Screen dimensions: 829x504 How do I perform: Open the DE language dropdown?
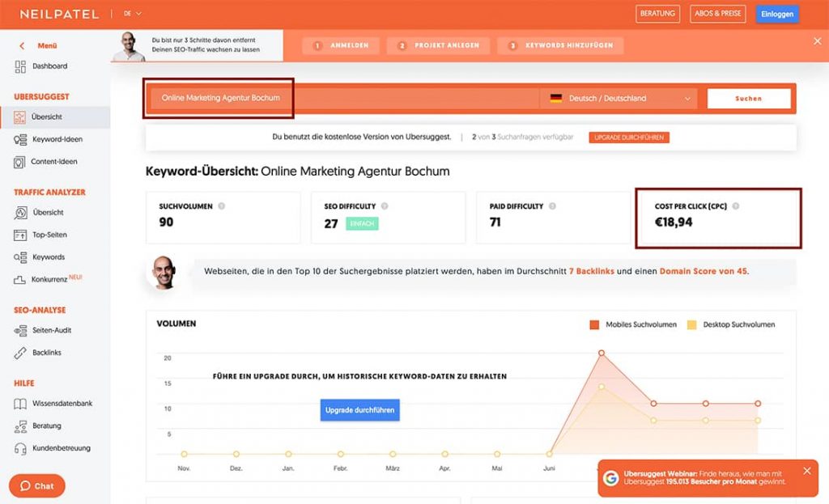[133, 14]
